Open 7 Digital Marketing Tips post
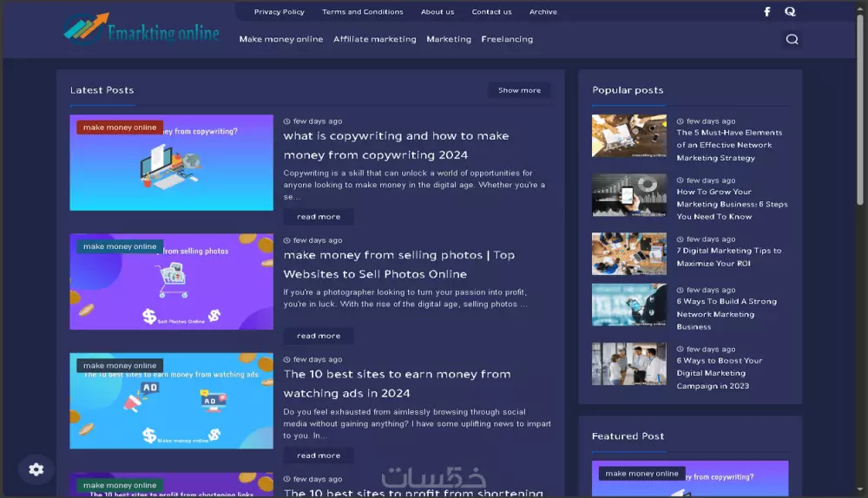 (x=728, y=257)
